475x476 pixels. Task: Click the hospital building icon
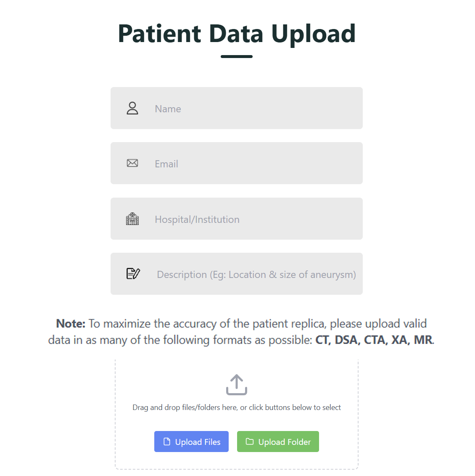[132, 219]
